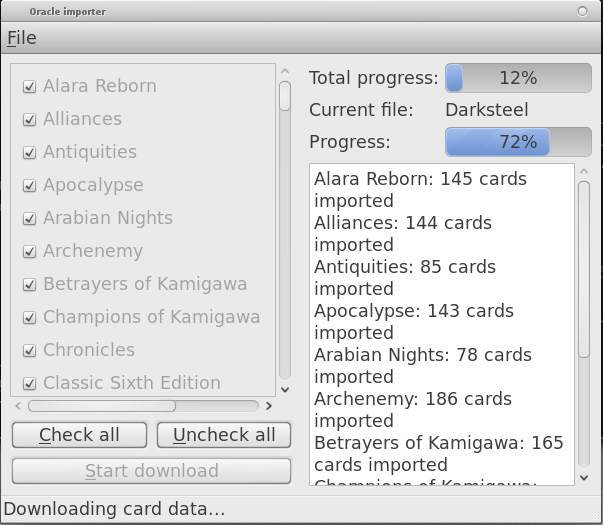Screen dimensions: 603x525
Task: Click the 'Darksteel' current file name
Action: coord(487,110)
